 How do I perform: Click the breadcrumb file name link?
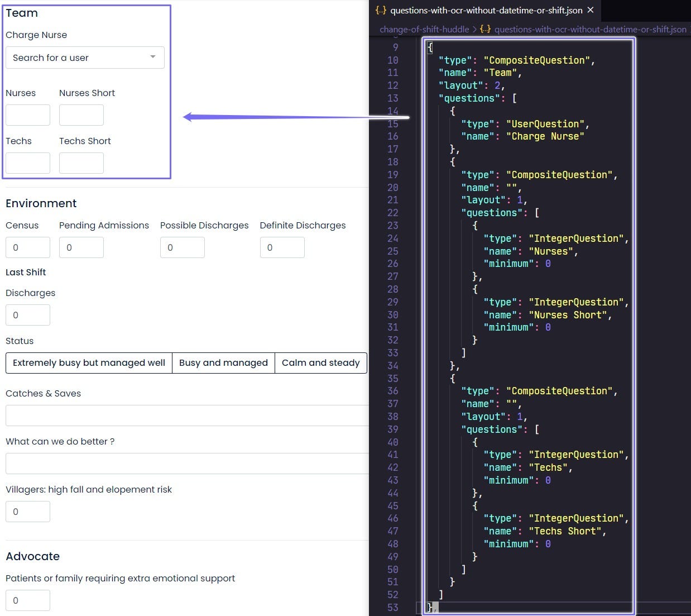pyautogui.click(x=590, y=29)
